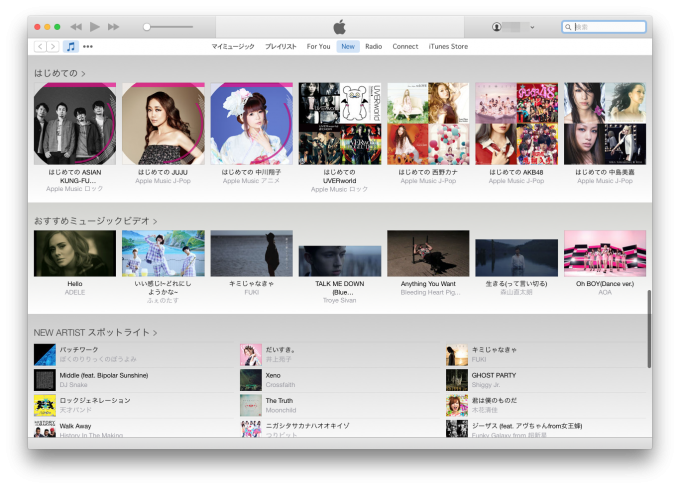Open the DJ Snake artist link
Screen dimensions: 680x489
(x=74, y=385)
